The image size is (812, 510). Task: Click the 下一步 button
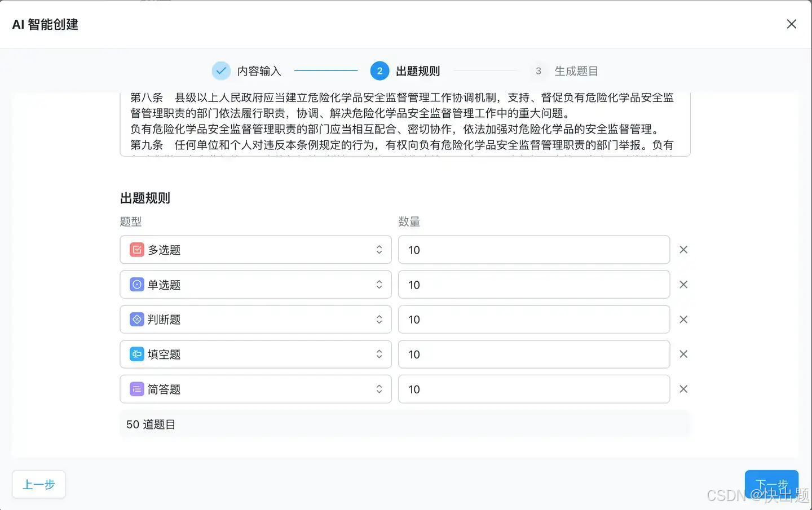pos(771,485)
